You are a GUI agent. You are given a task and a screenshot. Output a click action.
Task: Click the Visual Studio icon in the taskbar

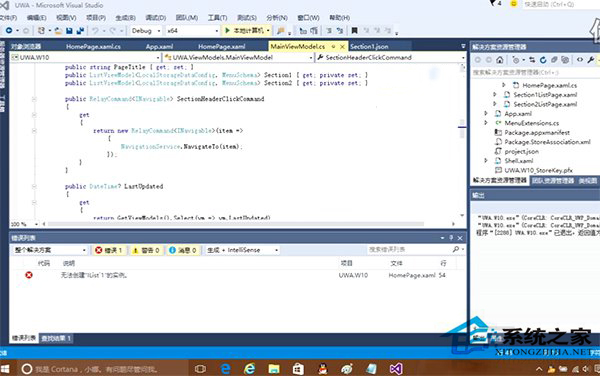pos(396,369)
